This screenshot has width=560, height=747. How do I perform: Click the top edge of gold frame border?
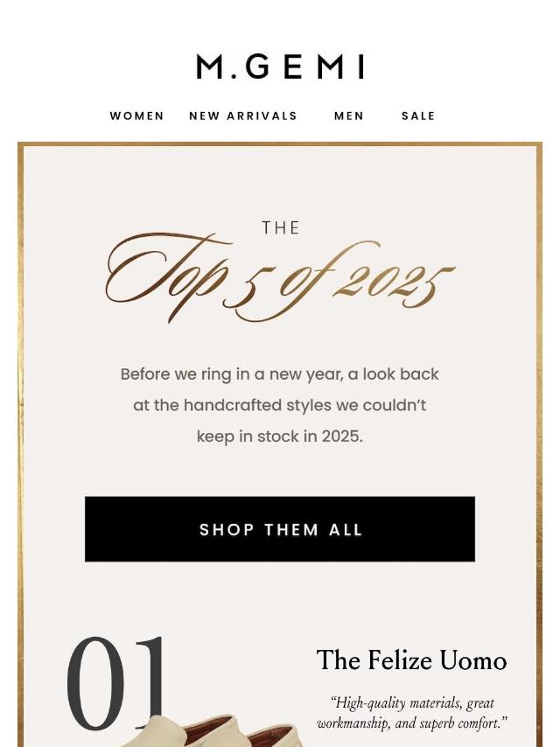coord(280,144)
